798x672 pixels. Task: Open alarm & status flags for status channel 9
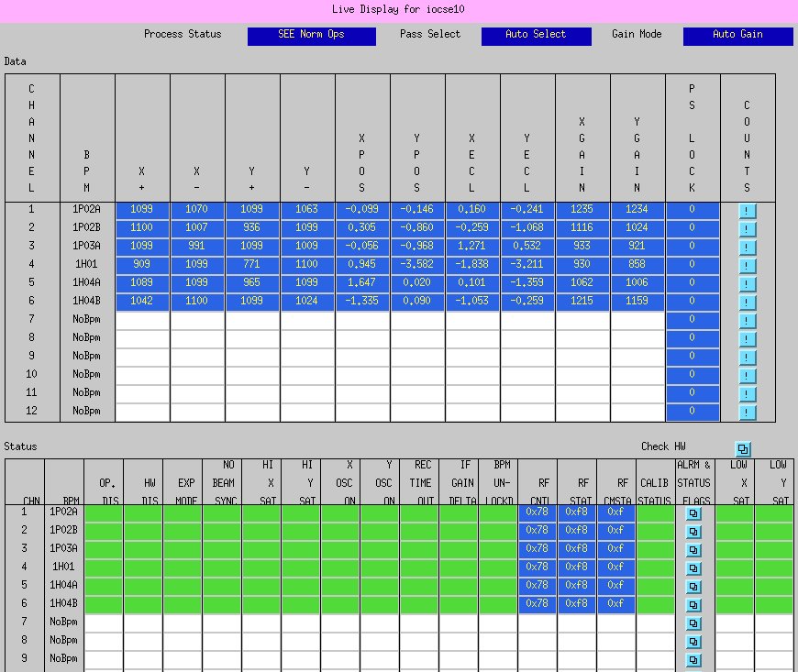693,660
